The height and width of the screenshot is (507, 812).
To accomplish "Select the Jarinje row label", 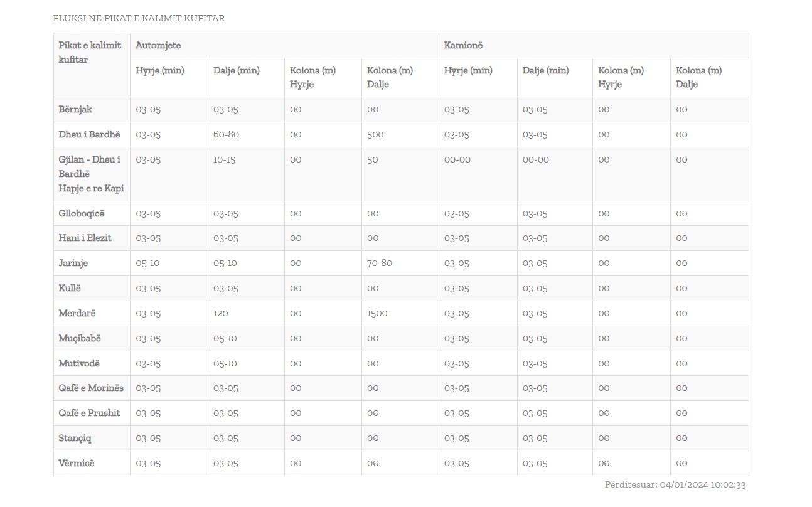I will pos(73,263).
